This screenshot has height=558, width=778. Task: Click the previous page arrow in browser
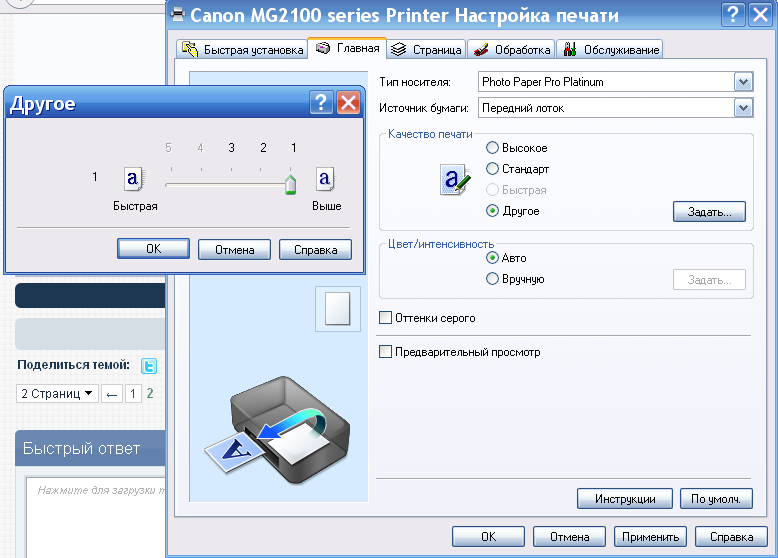[112, 394]
